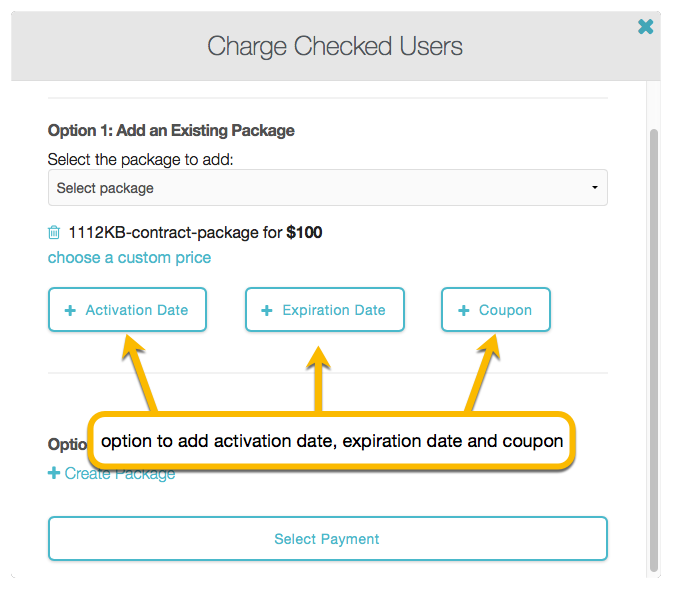
Task: Delete the 1112KB-contract-package with trash icon
Action: coord(54,233)
